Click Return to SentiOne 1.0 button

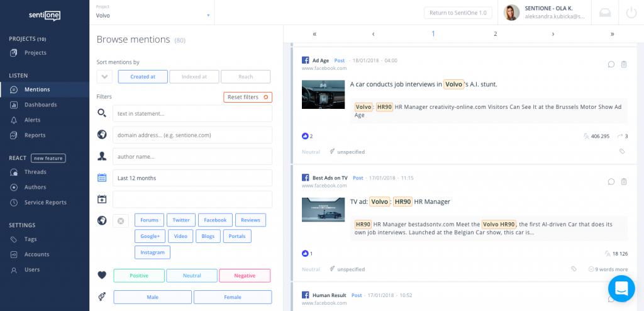458,13
